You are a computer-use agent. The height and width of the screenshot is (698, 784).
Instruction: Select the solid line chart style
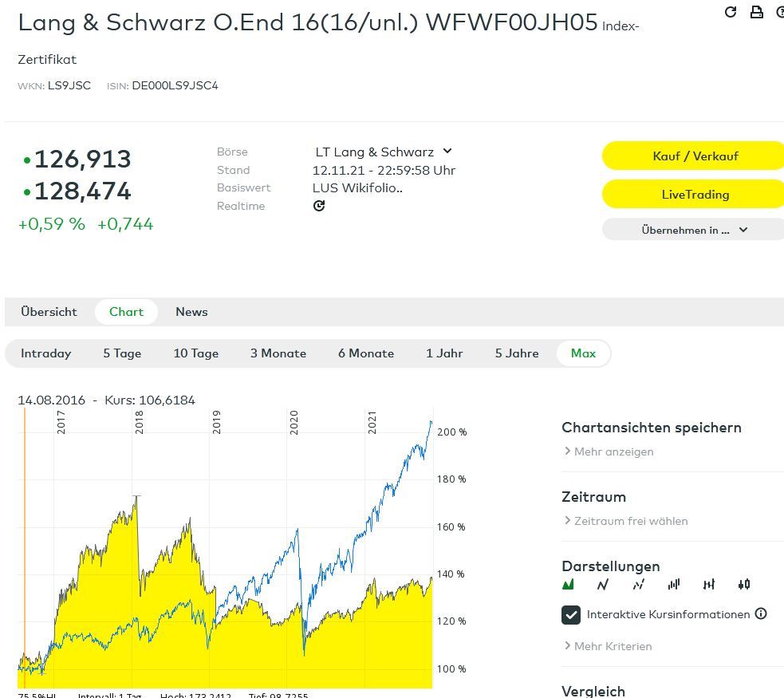(x=603, y=585)
